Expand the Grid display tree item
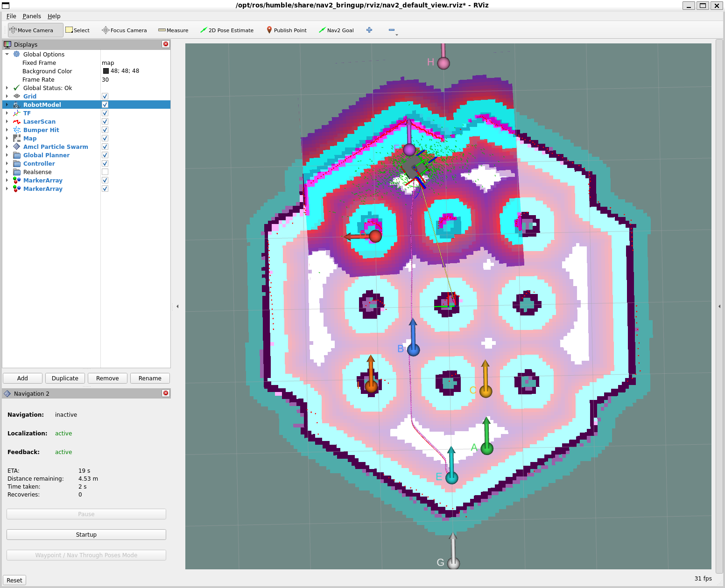The height and width of the screenshot is (588, 725). (x=7, y=96)
